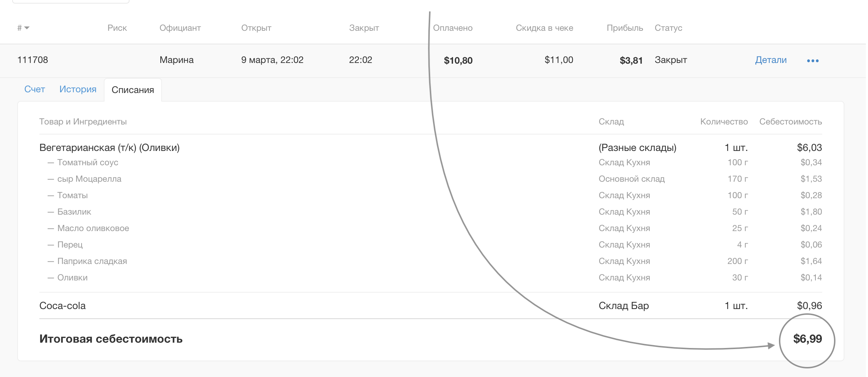Switch to the История tab
This screenshot has width=868, height=377.
78,89
